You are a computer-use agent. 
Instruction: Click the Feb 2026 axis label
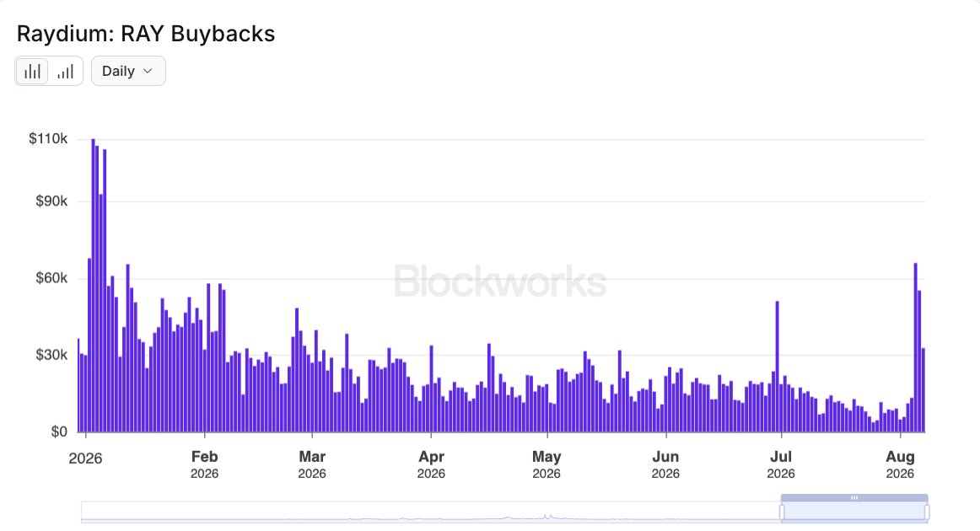204,464
